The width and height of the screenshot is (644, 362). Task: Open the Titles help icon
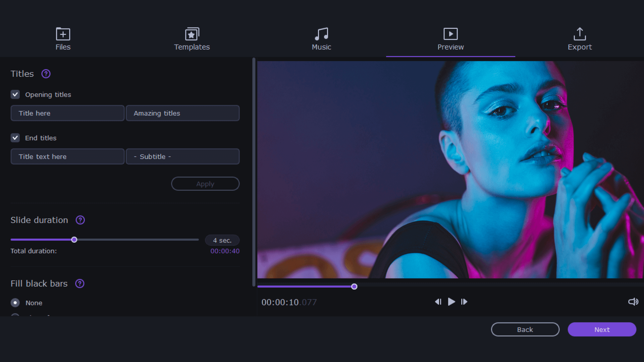pos(46,74)
